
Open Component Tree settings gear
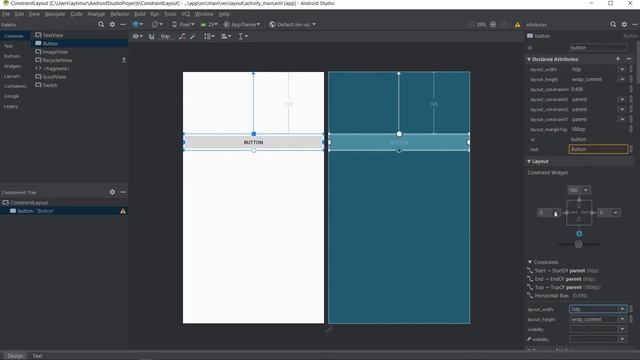112,192
